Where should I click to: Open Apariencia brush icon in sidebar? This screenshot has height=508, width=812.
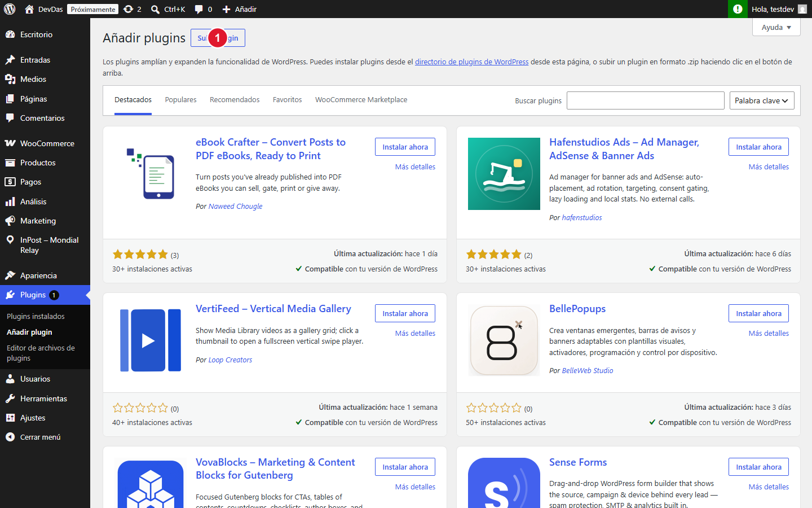pyautogui.click(x=10, y=275)
